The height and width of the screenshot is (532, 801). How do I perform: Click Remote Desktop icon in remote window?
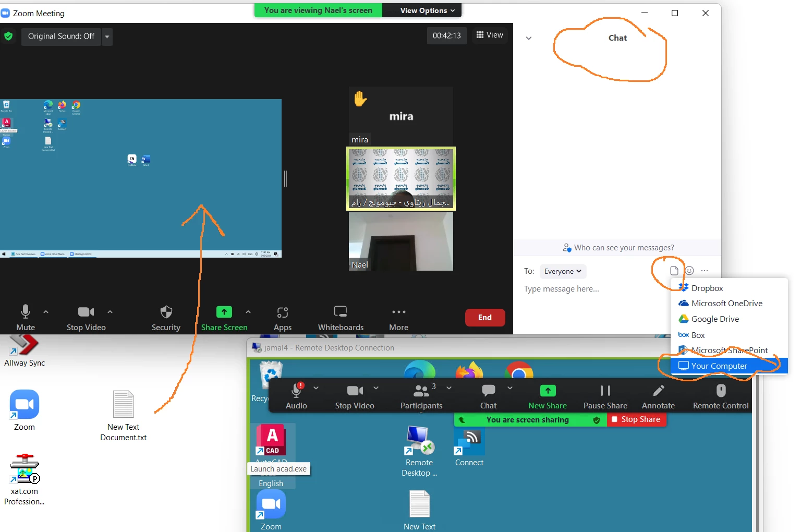(x=419, y=452)
